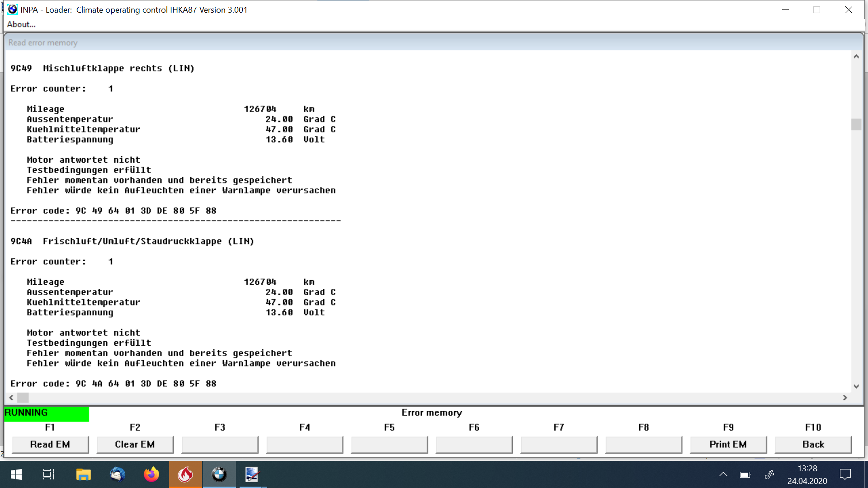868x488 pixels.
Task: Switch to the BMW INPA taskbar icon
Action: tap(219, 474)
